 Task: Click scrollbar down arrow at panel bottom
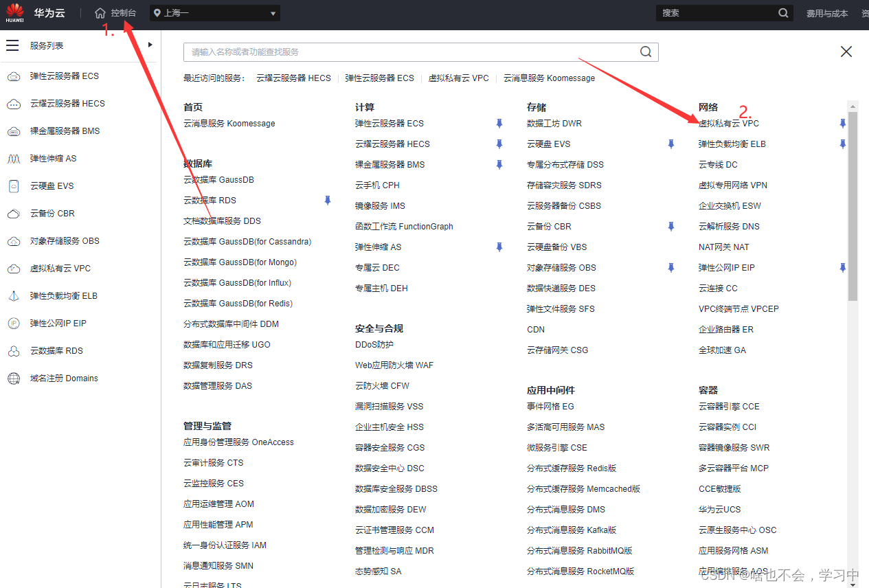[853, 584]
